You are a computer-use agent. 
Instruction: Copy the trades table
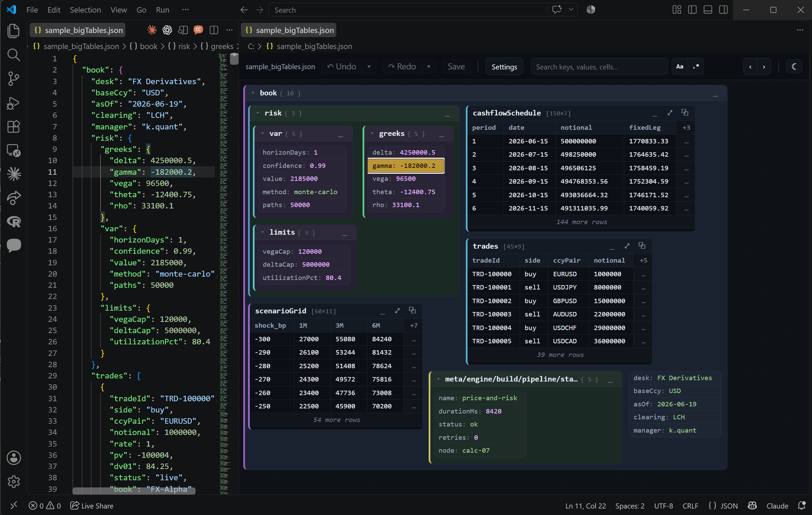642,246
